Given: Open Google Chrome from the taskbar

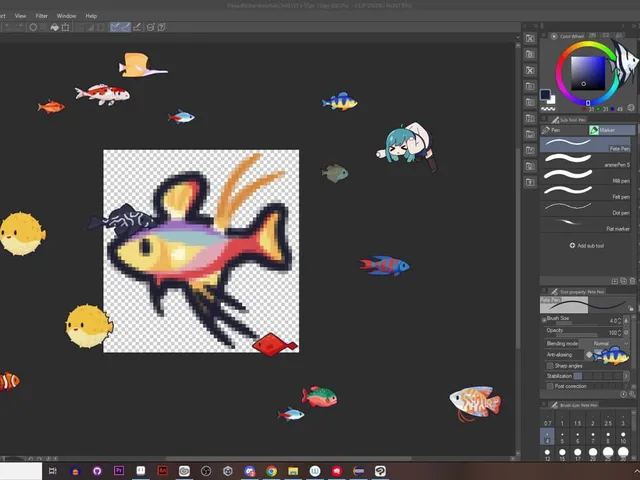Looking at the screenshot, I should 271,471.
